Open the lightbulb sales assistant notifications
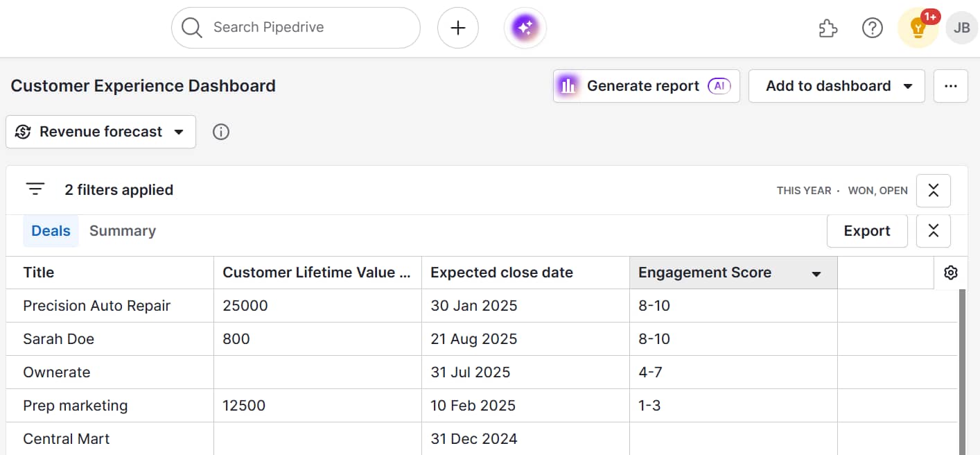The width and height of the screenshot is (980, 455). (918, 28)
